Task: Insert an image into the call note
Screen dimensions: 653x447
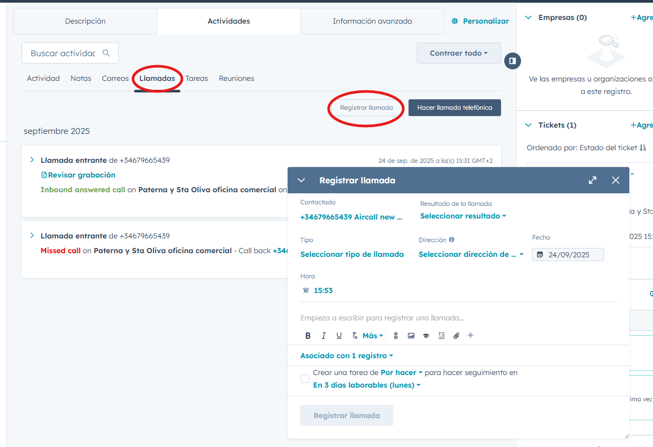Action: (x=411, y=336)
